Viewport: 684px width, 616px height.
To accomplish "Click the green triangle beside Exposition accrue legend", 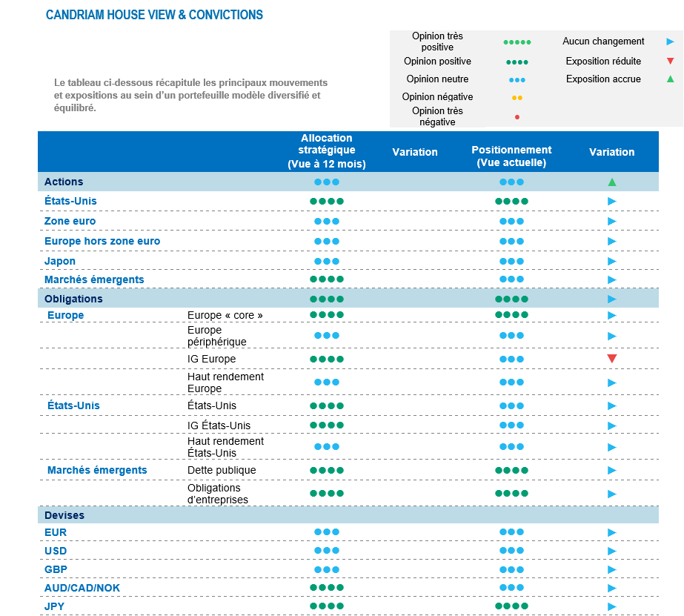I will (670, 79).
